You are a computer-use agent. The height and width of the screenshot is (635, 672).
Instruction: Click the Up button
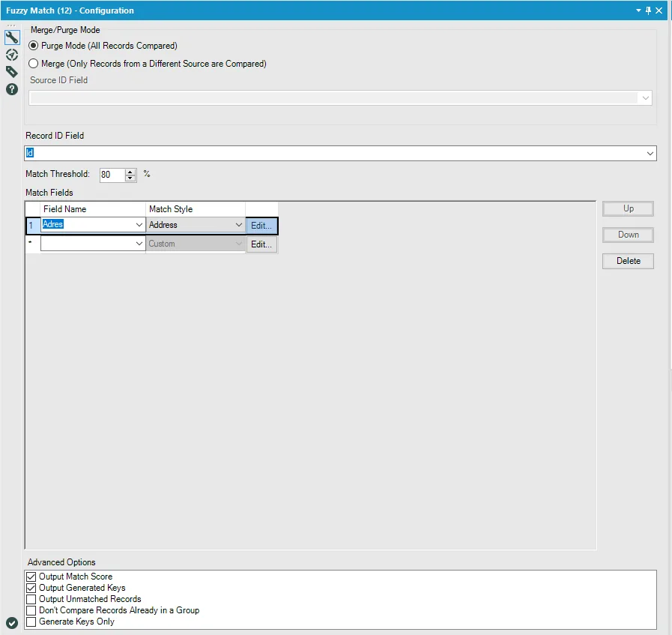pos(628,209)
